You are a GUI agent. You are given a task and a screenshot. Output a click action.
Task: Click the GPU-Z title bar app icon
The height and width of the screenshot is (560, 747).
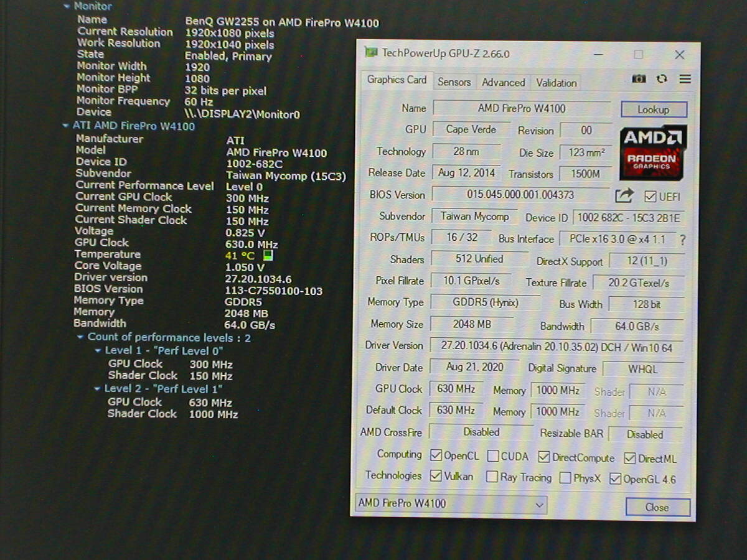tap(371, 53)
